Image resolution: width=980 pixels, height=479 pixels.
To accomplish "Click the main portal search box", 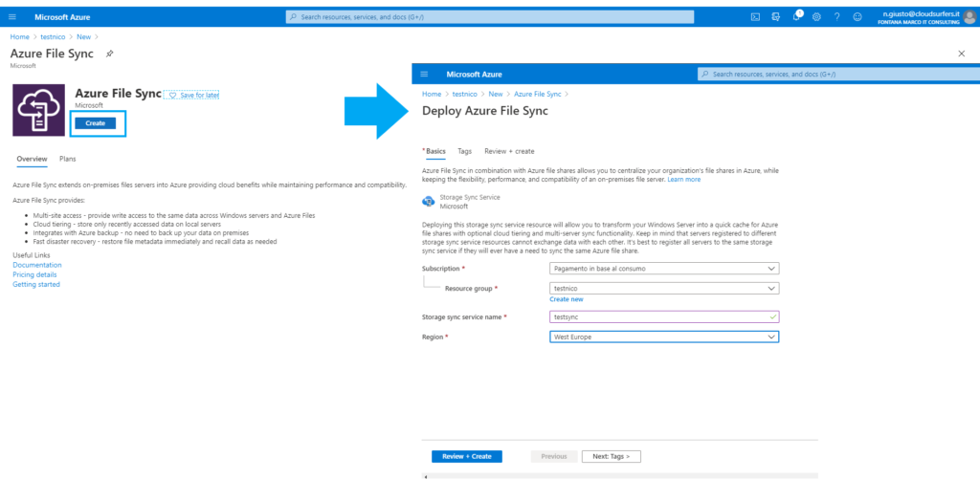I will (x=489, y=17).
